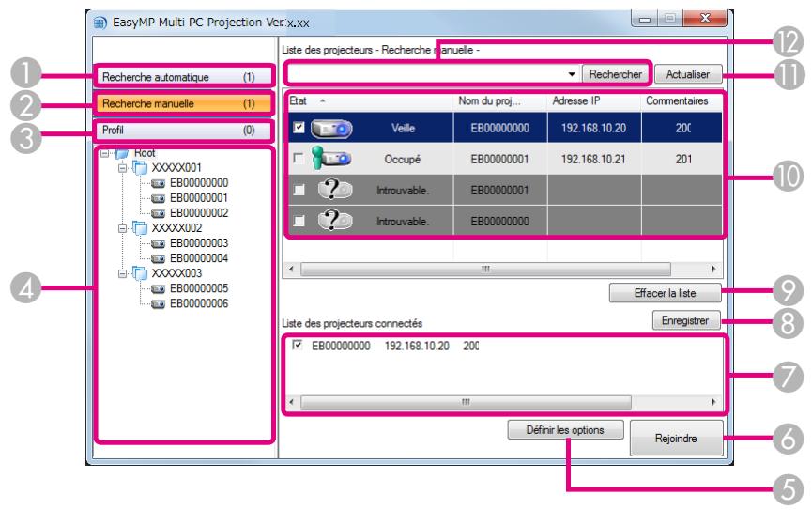The image size is (812, 510).
Task: Click the projector icon beside EB00000001 in tree
Action: coord(158,198)
